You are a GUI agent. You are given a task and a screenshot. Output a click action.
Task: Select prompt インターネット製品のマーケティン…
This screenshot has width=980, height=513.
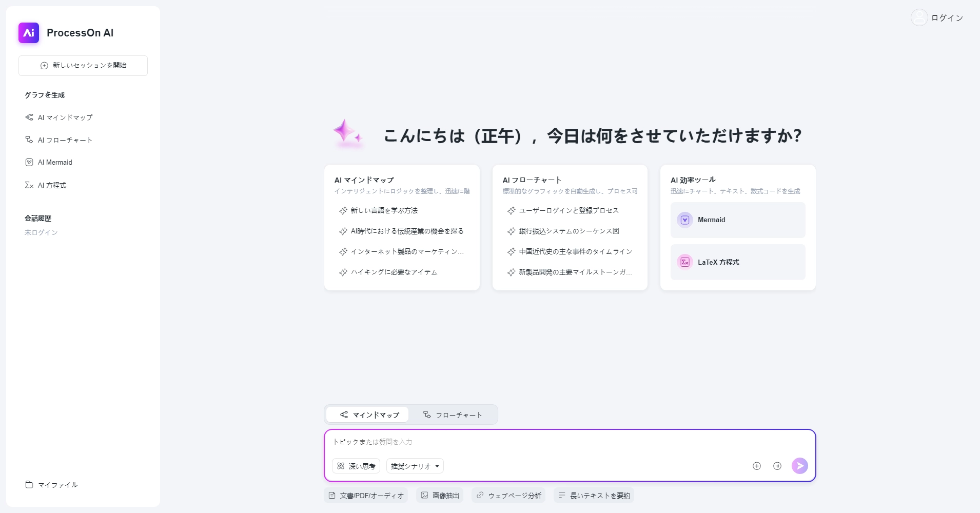coord(401,252)
